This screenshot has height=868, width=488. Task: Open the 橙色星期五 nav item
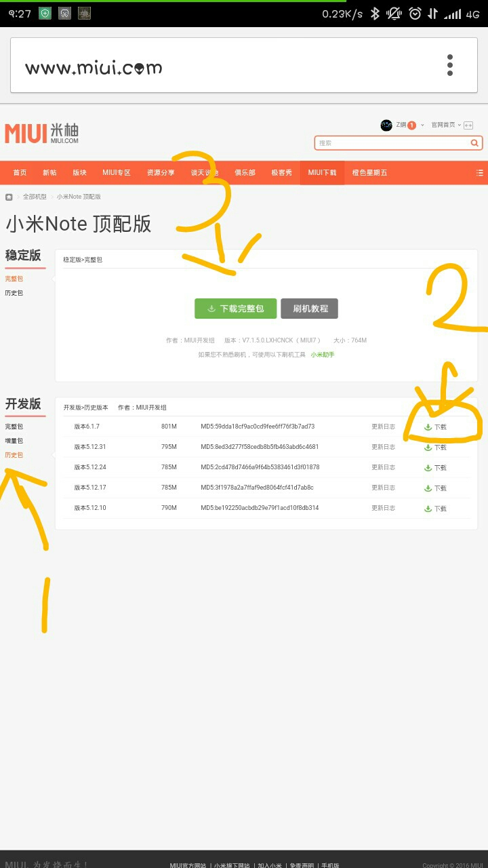click(x=369, y=173)
